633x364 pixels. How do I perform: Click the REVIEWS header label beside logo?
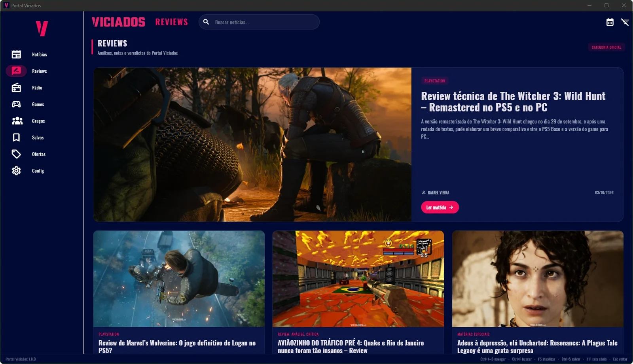[172, 22]
